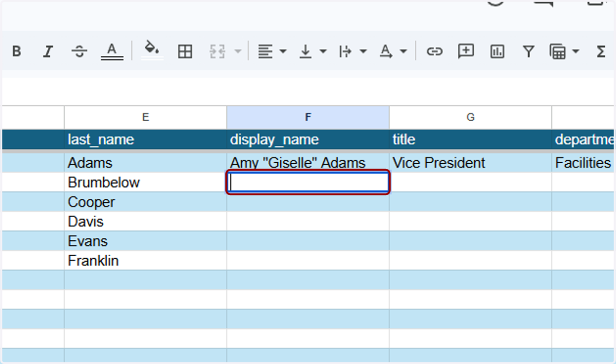616x364 pixels.
Task: Expand the merge cells dropdown arrow
Action: tap(238, 51)
